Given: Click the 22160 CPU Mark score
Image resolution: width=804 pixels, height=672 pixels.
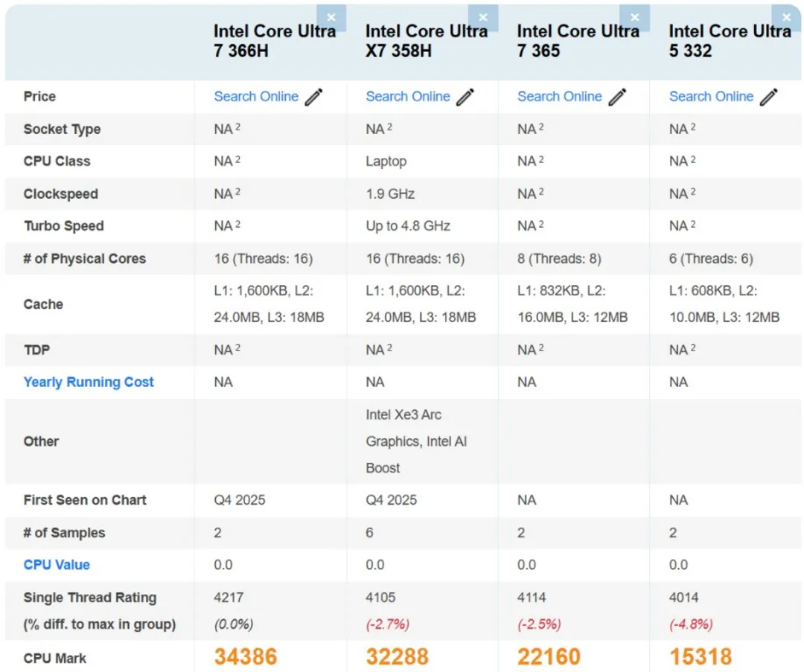Looking at the screenshot, I should tap(549, 657).
